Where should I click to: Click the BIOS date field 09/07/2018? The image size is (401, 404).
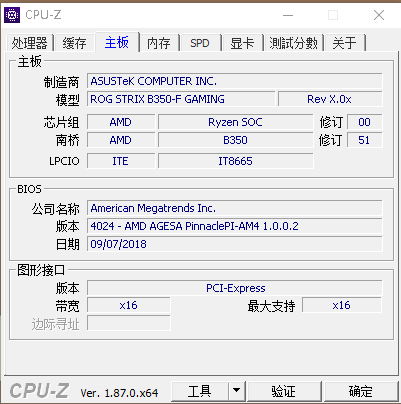(x=235, y=244)
